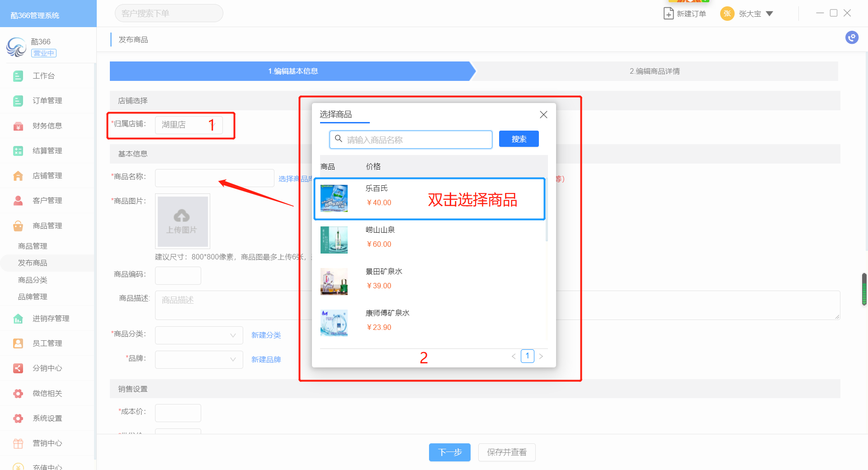Click the 分销中心 share icon
868x470 pixels.
pos(18,368)
